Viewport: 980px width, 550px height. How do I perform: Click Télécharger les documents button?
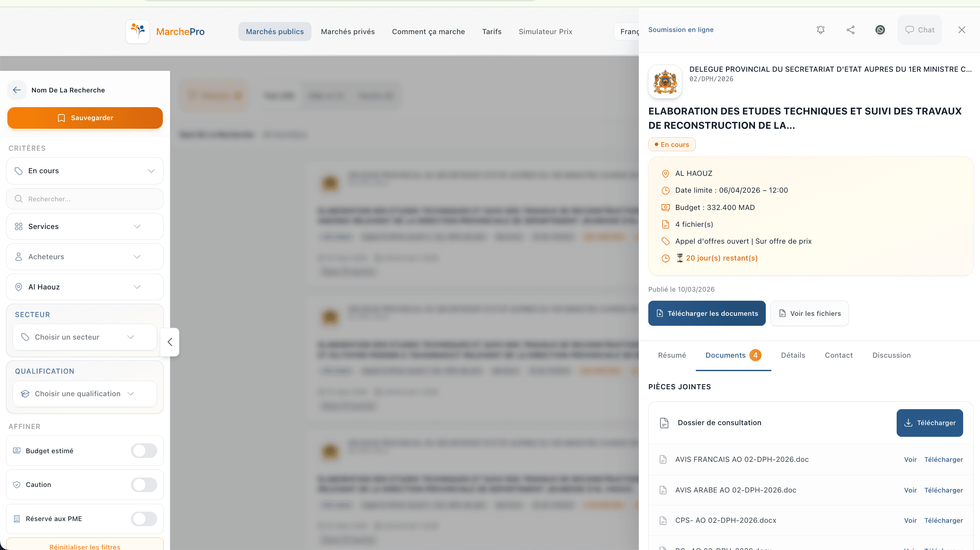coord(707,313)
